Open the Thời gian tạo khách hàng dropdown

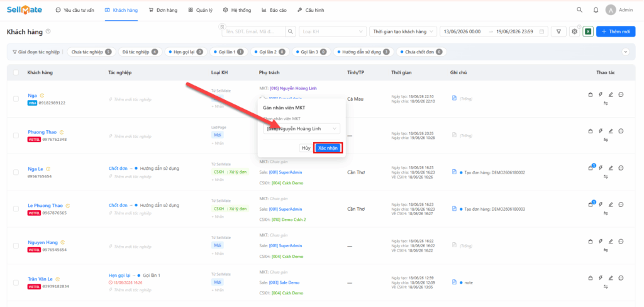(403, 31)
